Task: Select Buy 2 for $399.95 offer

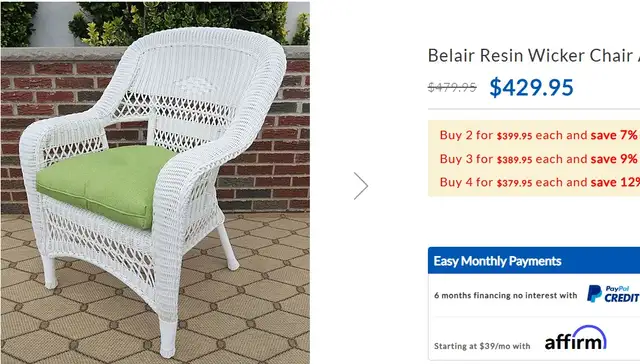Action: [x=539, y=135]
